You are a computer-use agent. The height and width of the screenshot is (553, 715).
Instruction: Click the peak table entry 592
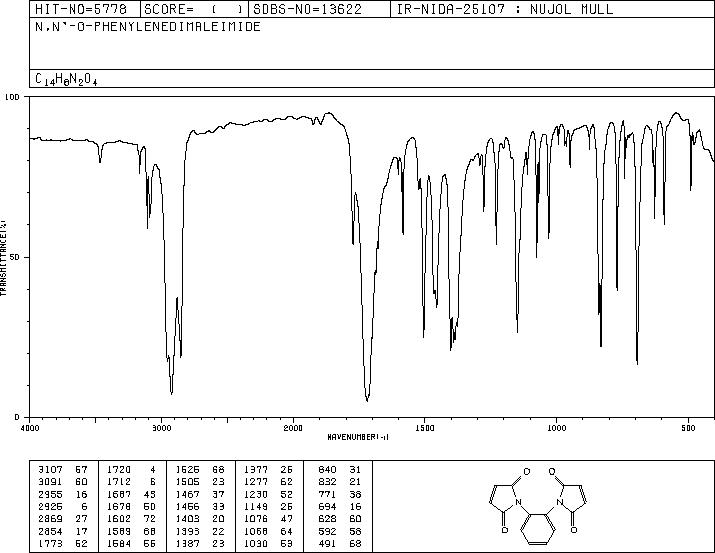(x=327, y=531)
